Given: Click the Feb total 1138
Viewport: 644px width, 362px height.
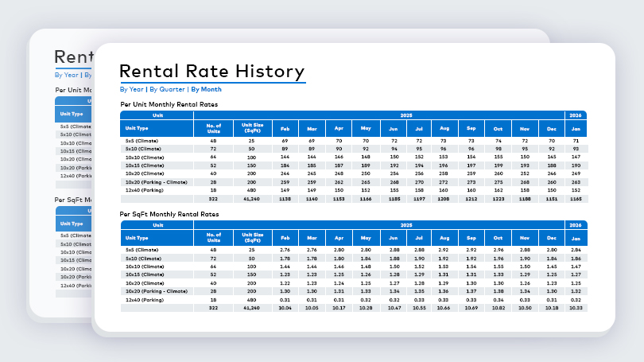Looking at the screenshot, I should click(x=285, y=199).
